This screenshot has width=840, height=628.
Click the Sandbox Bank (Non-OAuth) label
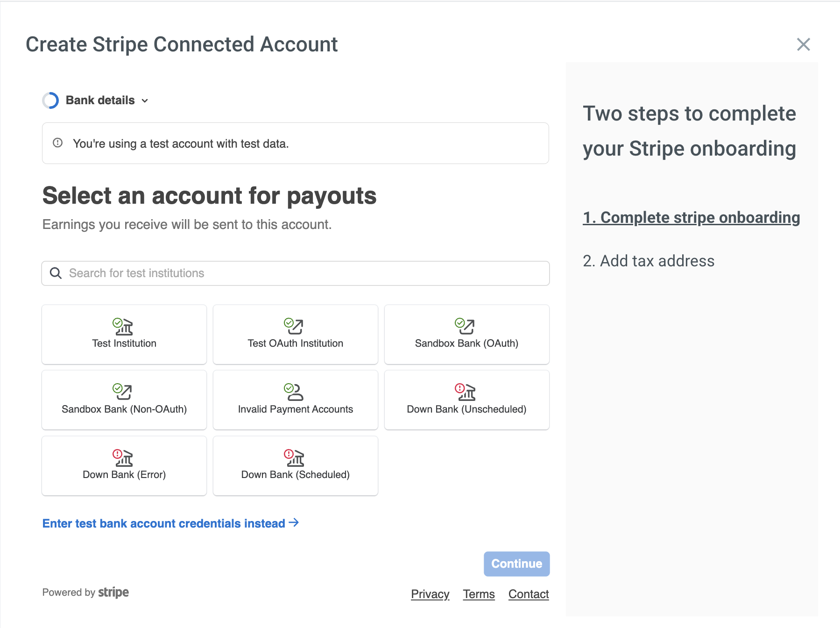click(124, 409)
